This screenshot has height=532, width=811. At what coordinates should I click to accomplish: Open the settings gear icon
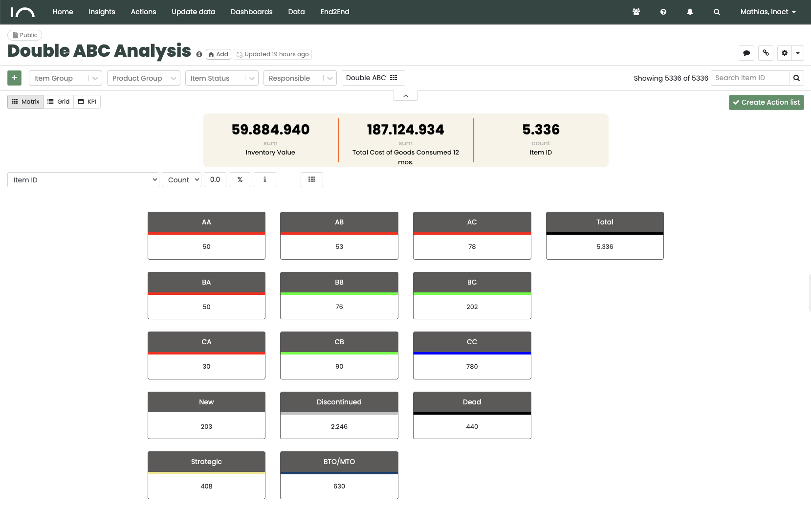785,53
